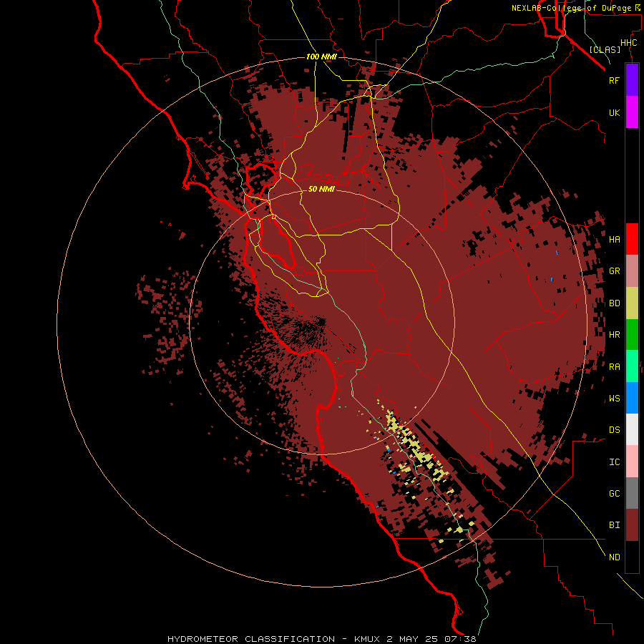Click the mint green RA legend swatch
Viewport: 644px width, 644px height.
632,366
